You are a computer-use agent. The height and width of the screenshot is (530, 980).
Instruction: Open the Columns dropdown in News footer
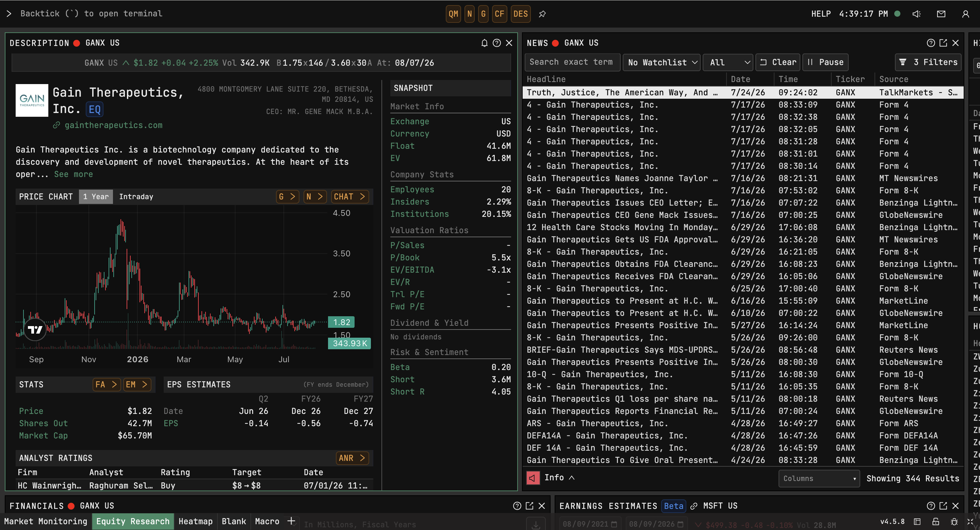click(819, 478)
